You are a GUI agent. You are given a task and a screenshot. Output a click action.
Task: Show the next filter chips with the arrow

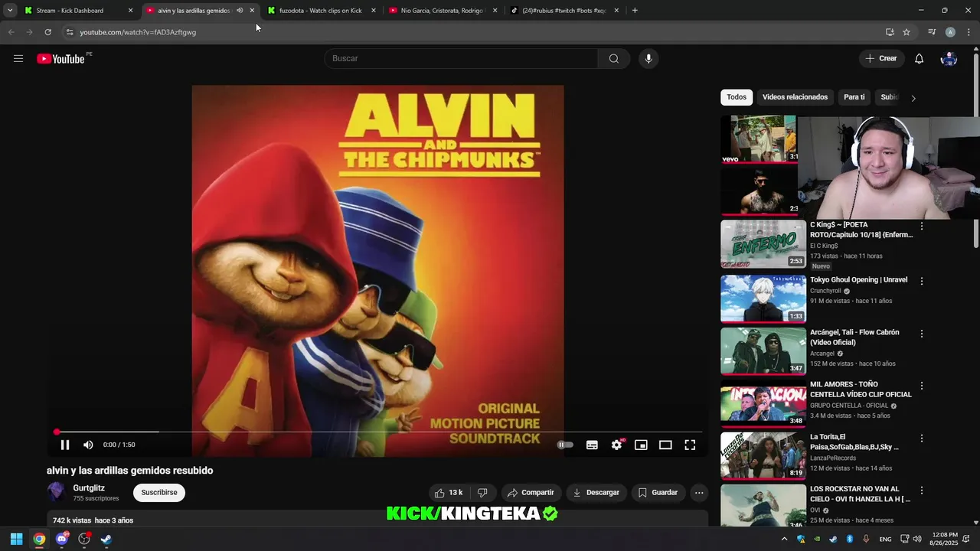tap(913, 98)
